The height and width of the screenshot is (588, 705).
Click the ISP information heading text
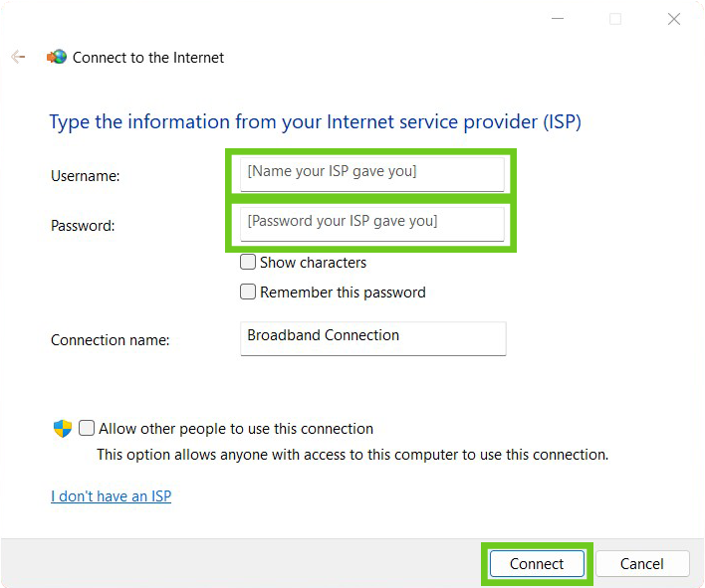pyautogui.click(x=315, y=122)
